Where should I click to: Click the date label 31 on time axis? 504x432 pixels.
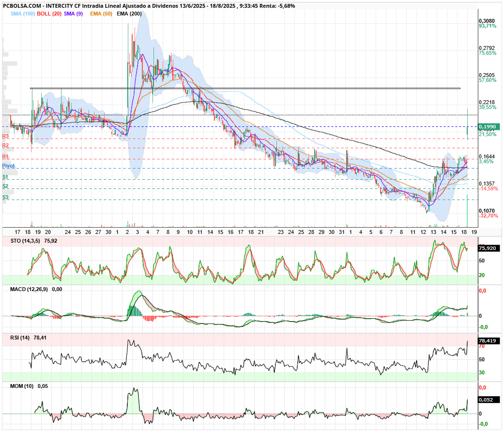tap(341, 232)
